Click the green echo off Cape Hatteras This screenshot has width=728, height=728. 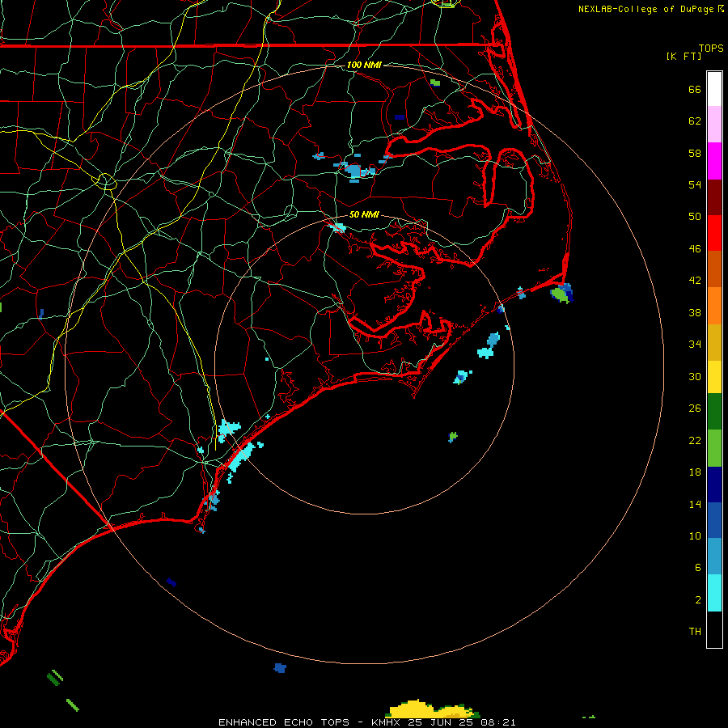(x=559, y=294)
